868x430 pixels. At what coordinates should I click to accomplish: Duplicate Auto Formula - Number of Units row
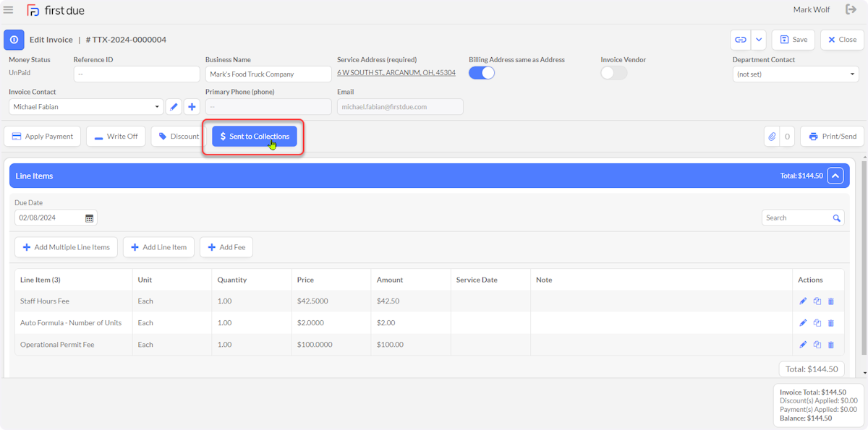click(x=817, y=323)
